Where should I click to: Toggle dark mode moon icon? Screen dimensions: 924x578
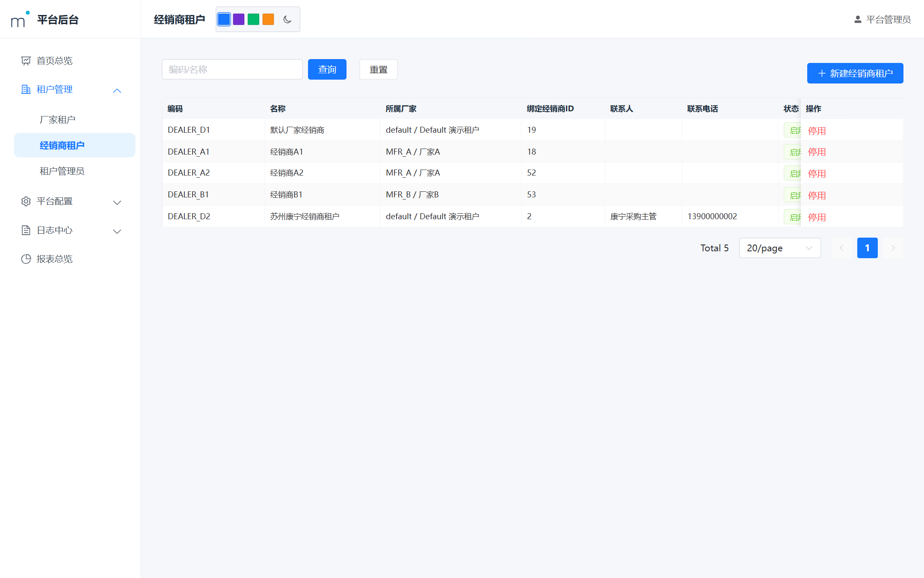point(287,19)
